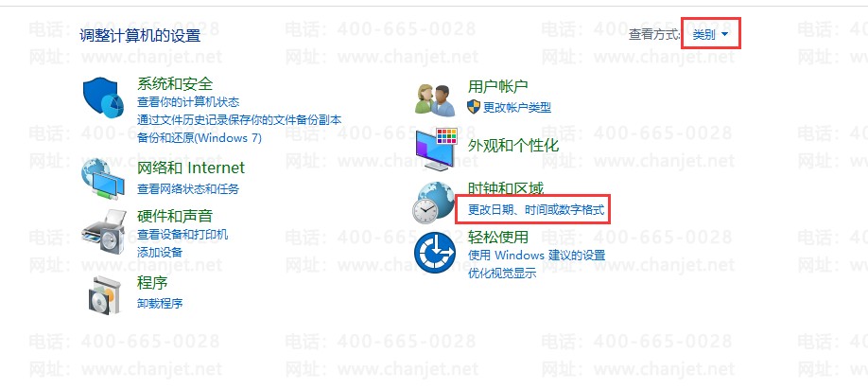
Task: Select 查看你的计算机状态 link
Action: [x=188, y=102]
